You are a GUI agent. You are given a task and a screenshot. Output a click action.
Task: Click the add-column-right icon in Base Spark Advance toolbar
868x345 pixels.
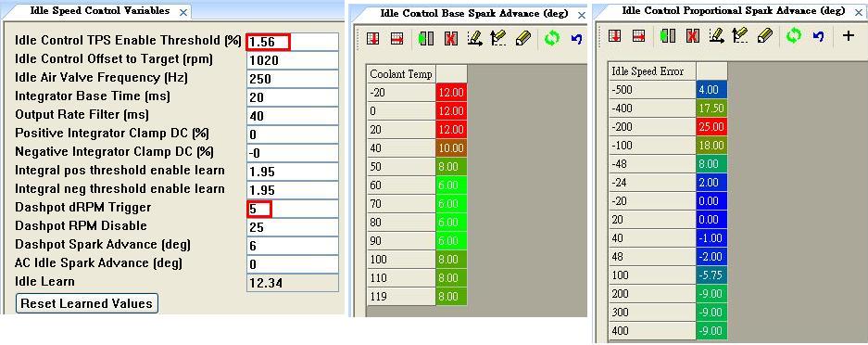(x=396, y=38)
